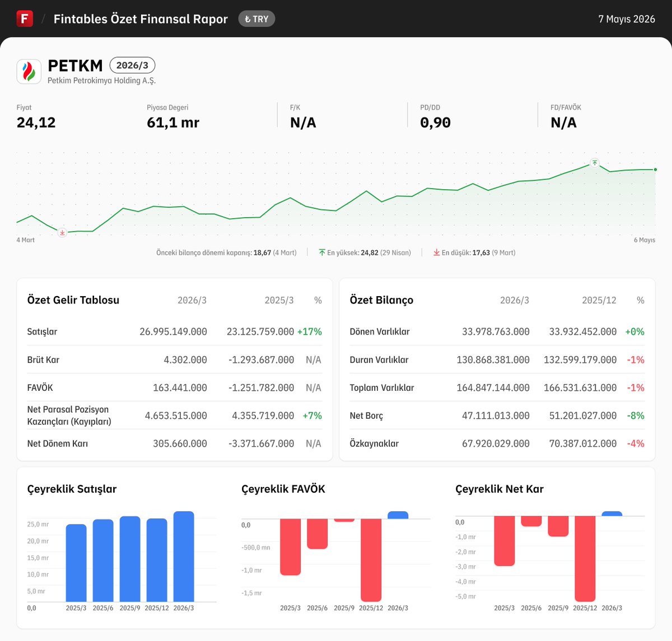672x641 pixels.
Task: Click the 2026/3 sales bar in Çeyreklik Satışlar
Action: coord(184,556)
